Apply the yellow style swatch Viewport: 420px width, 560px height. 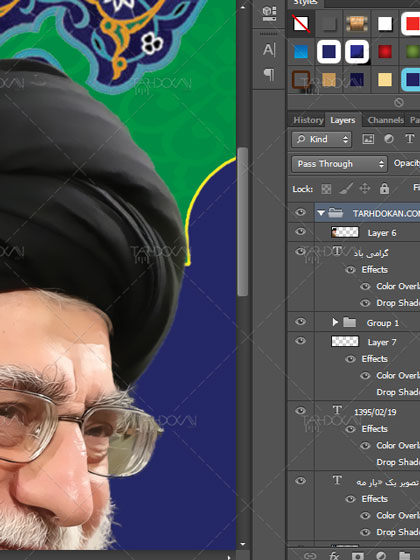coord(385,80)
